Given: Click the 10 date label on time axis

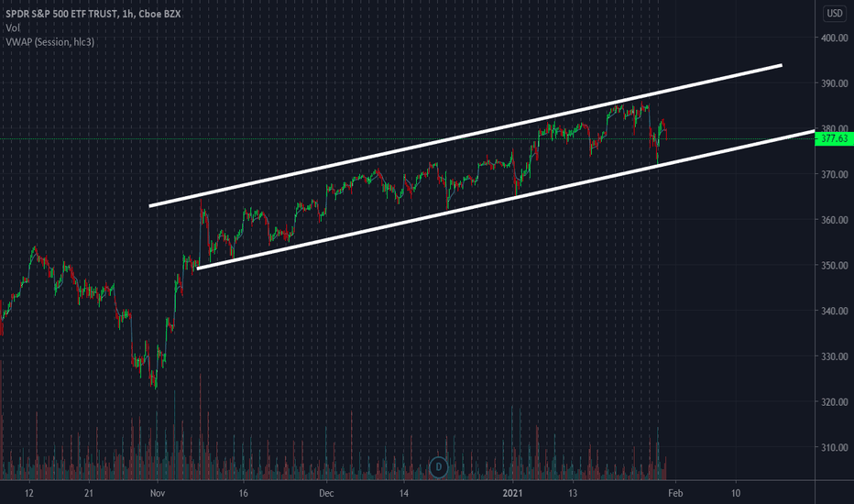Looking at the screenshot, I should 736,493.
